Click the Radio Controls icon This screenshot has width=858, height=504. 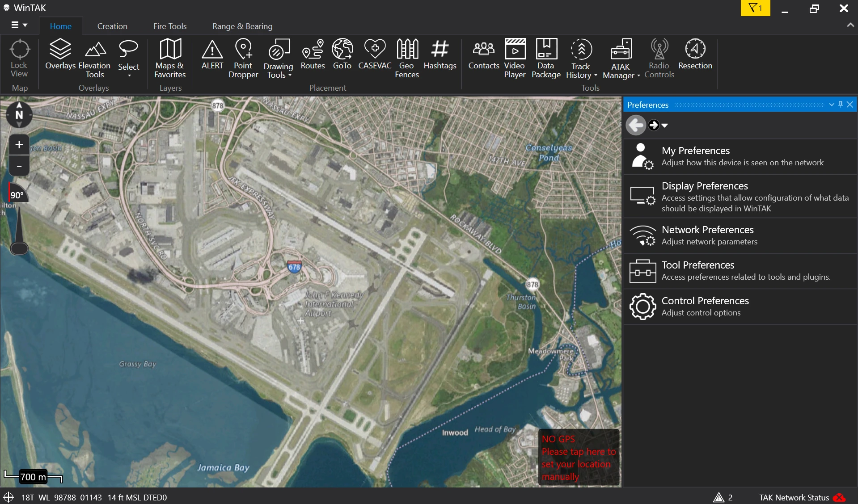coord(659,49)
